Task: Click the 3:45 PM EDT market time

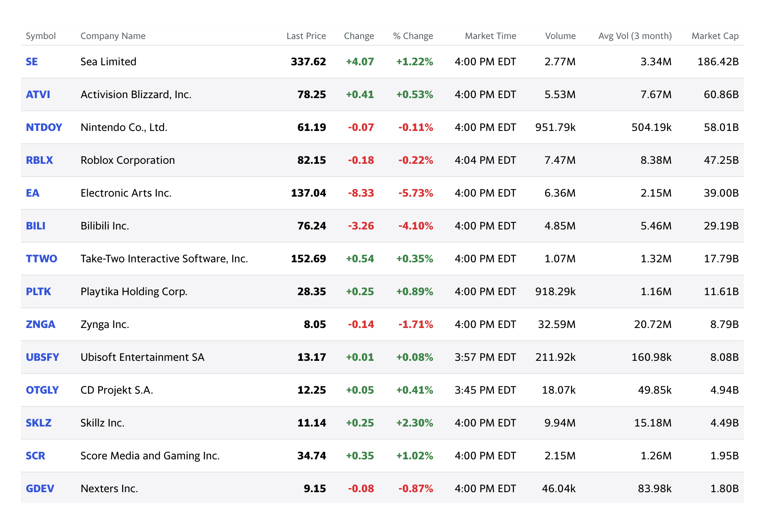Action: pos(485,390)
